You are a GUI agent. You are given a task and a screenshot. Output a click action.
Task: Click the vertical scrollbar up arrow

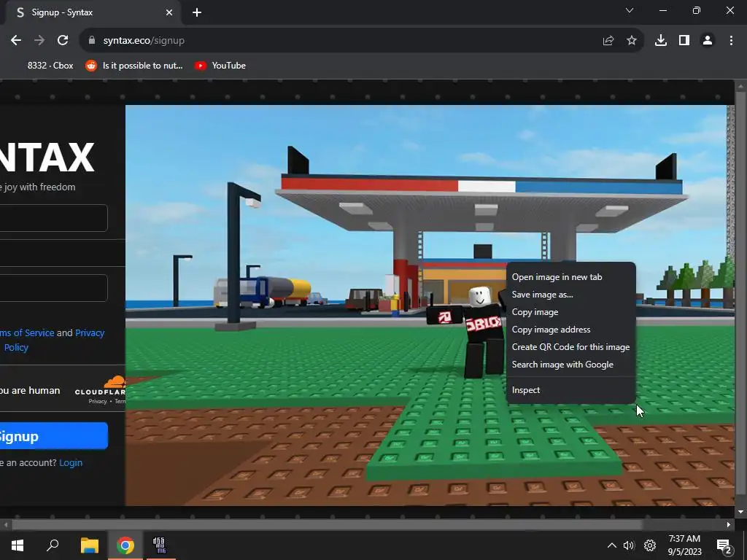click(740, 86)
